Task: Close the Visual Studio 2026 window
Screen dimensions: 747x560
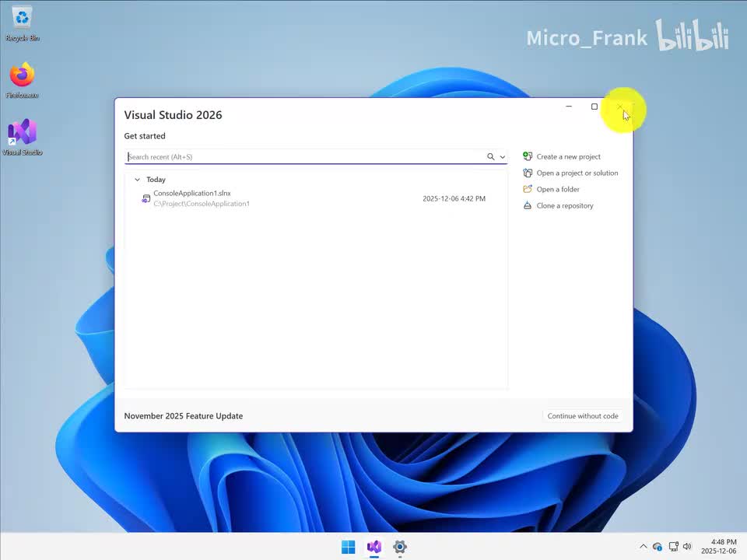Action: 620,107
